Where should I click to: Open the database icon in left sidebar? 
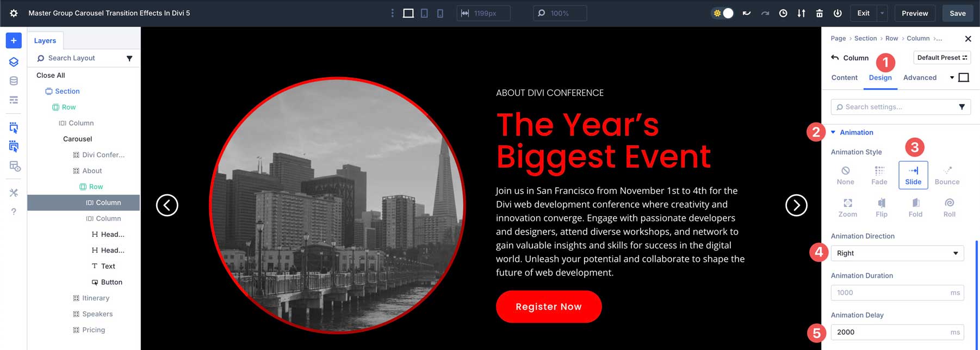pos(14,81)
